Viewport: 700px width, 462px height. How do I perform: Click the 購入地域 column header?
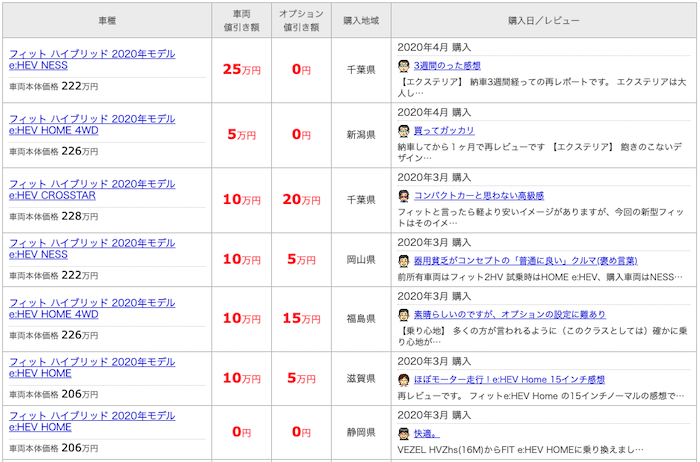(x=361, y=21)
